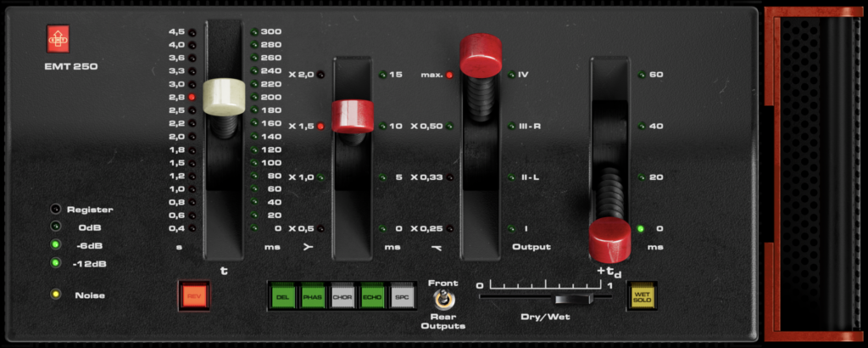Image resolution: width=868 pixels, height=348 pixels.
Task: Flip the Front/Rear Outputs toggle switch
Action: click(442, 301)
